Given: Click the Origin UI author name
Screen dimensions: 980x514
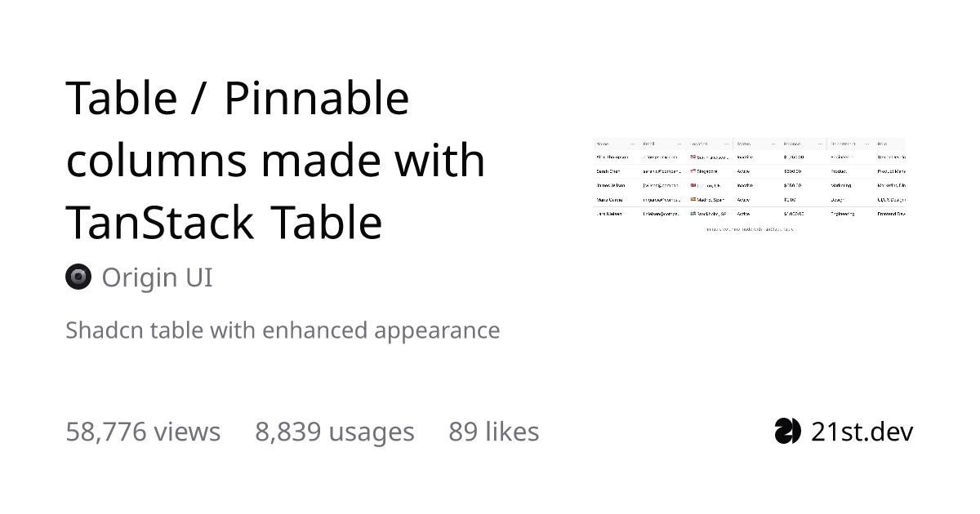Looking at the screenshot, I should (157, 277).
